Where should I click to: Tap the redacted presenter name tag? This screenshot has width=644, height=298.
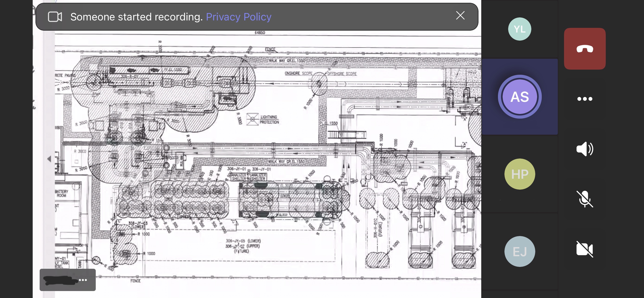(x=60, y=280)
